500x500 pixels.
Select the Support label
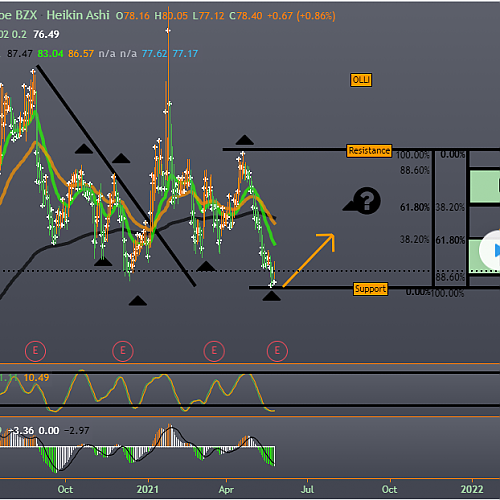point(370,289)
